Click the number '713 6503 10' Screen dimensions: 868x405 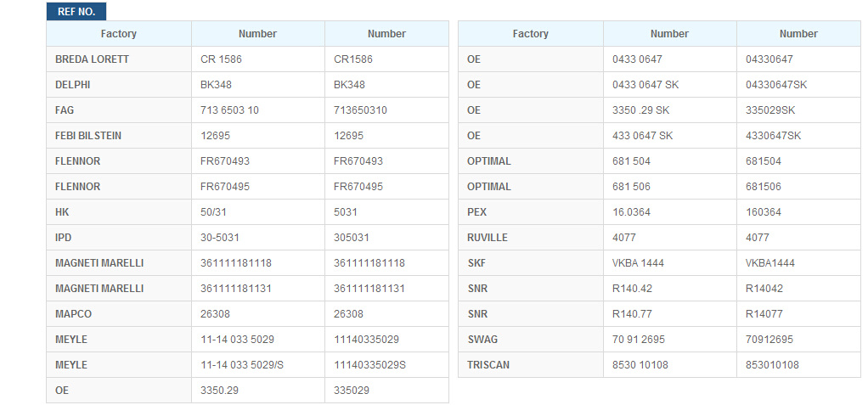[229, 110]
